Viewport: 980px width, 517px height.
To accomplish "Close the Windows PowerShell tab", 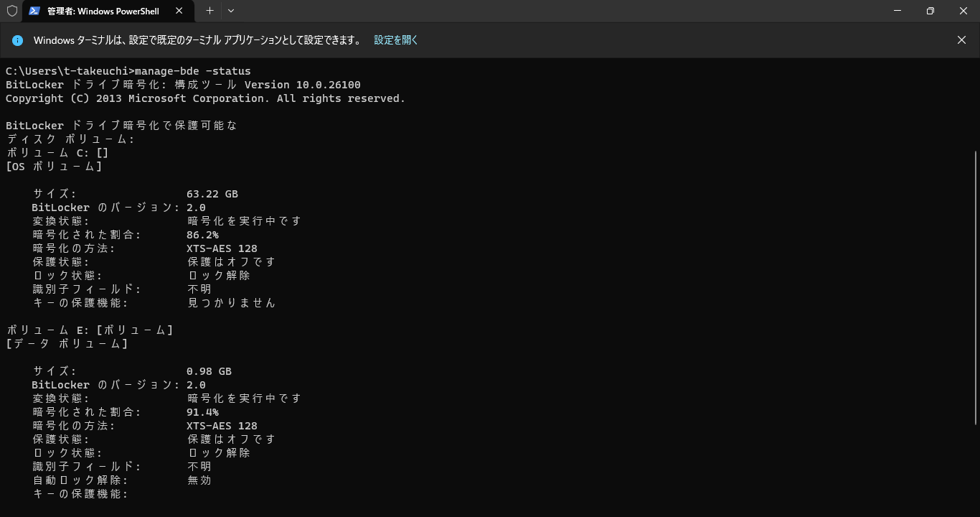I will (x=179, y=11).
